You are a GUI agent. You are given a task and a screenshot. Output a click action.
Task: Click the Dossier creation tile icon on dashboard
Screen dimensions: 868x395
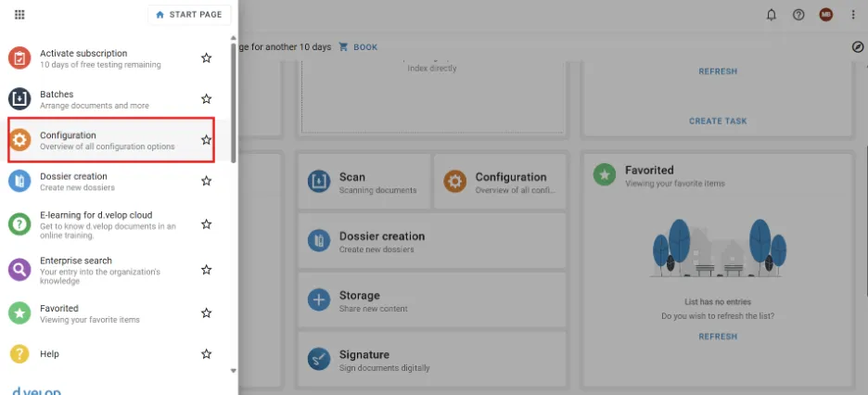click(319, 241)
